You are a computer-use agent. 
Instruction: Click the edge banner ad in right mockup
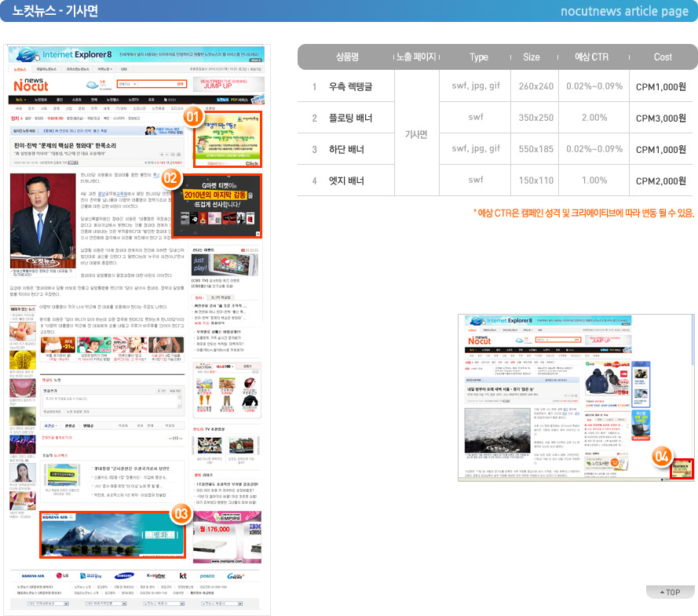click(x=682, y=468)
